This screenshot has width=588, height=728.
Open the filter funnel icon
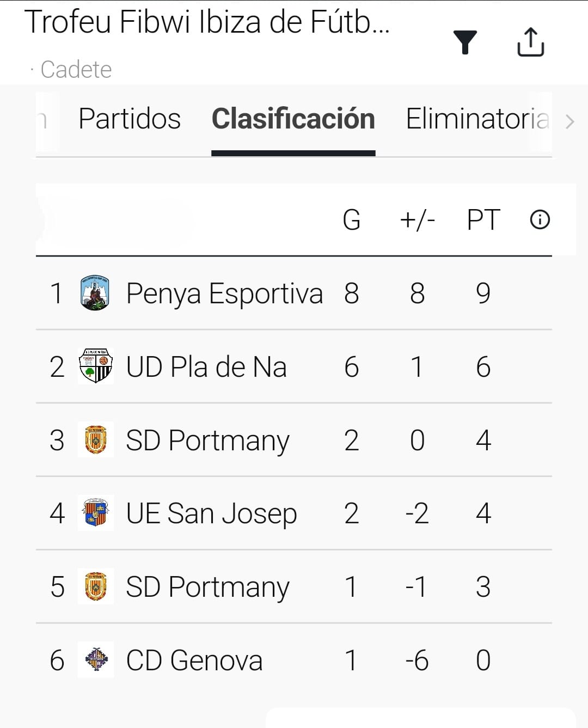pos(465,42)
